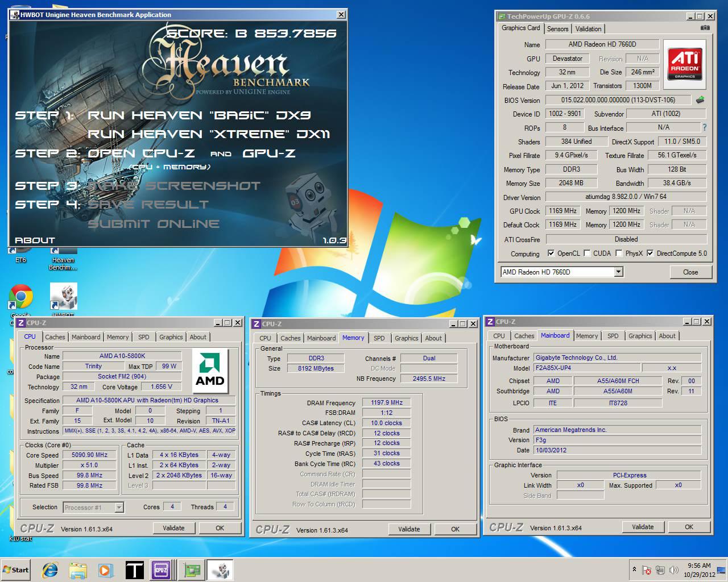This screenshot has height=582, width=728.
Task: Open the volume speaker tray icon
Action: pyautogui.click(x=674, y=570)
